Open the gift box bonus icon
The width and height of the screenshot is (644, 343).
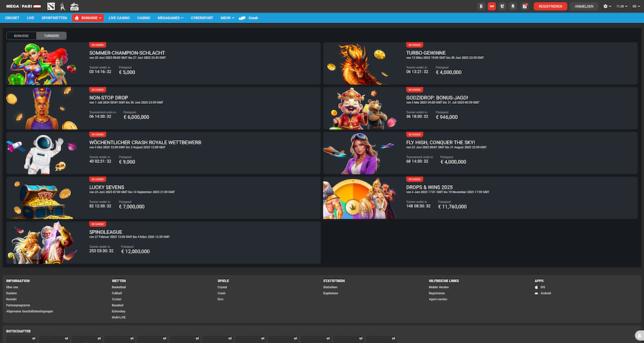(524, 6)
